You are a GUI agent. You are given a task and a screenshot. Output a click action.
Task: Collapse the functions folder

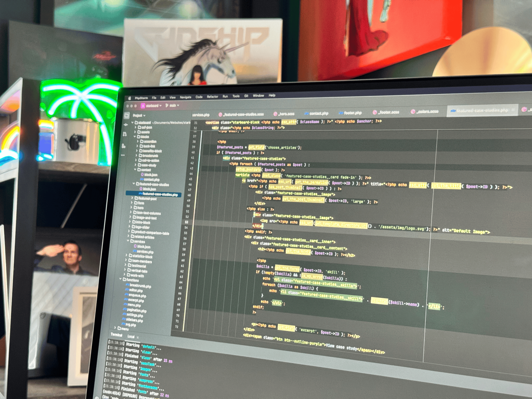point(120,279)
